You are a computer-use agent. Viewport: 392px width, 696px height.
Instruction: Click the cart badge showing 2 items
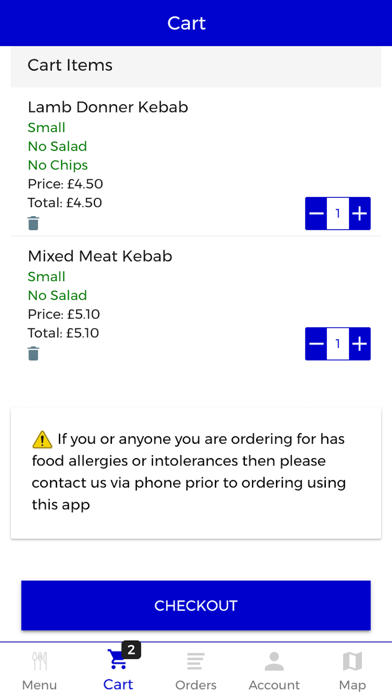click(131, 650)
